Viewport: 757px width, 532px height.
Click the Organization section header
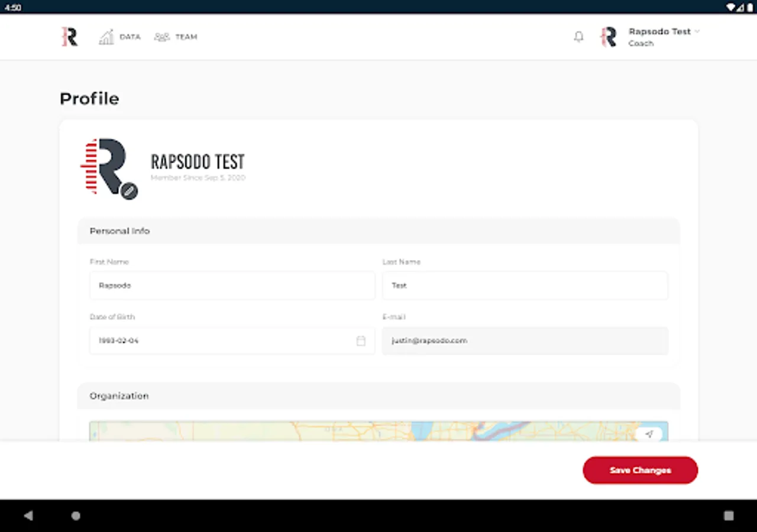click(378, 396)
